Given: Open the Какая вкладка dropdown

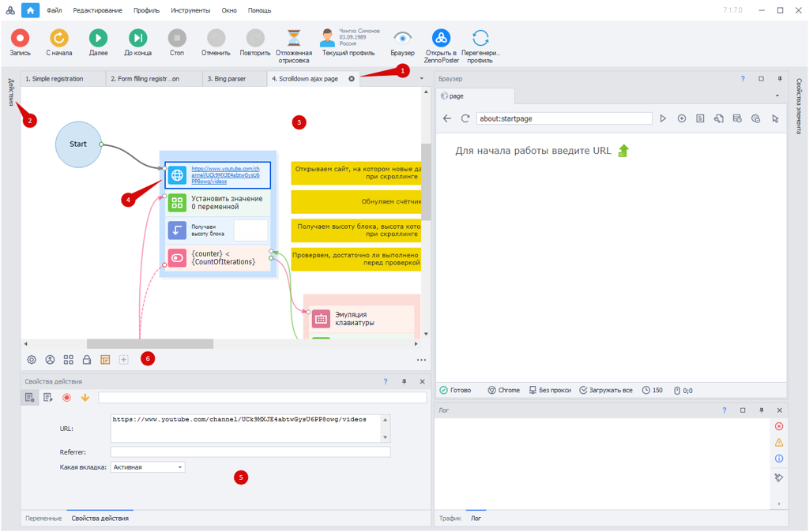Looking at the screenshot, I should tap(148, 467).
